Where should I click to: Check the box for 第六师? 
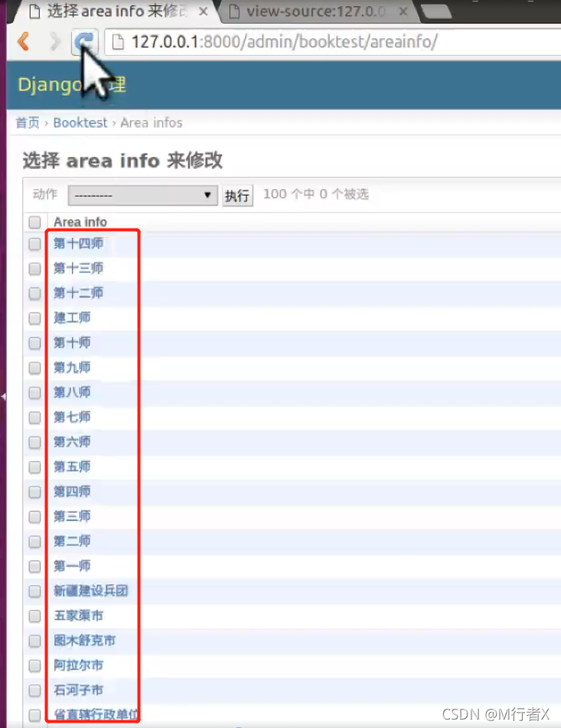[x=35, y=443]
